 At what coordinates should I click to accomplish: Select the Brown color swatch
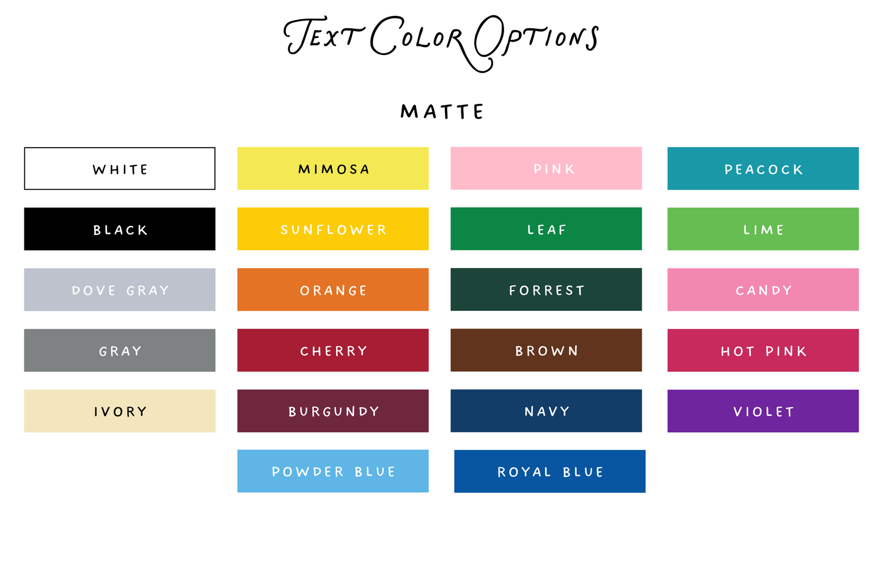[x=546, y=350]
